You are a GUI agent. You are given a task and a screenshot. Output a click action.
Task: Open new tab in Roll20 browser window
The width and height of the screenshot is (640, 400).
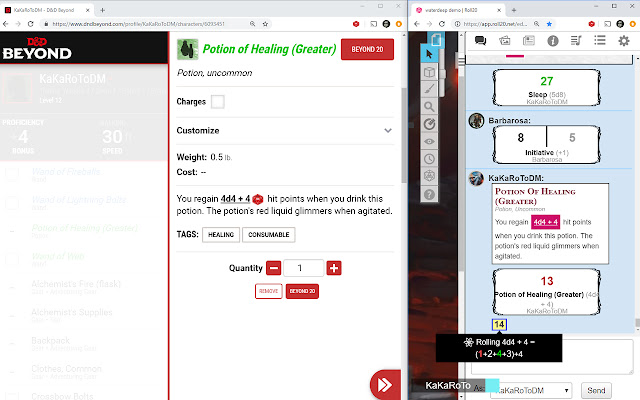[x=514, y=10]
